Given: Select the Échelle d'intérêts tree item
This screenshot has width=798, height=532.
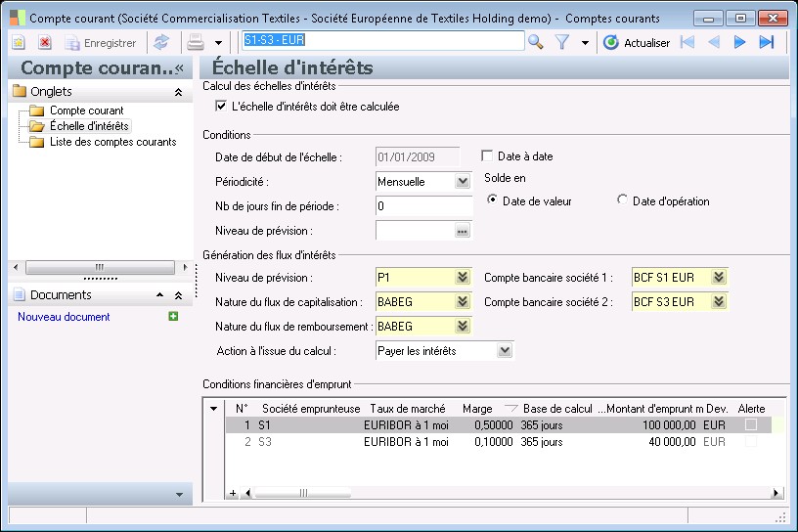Looking at the screenshot, I should point(89,126).
